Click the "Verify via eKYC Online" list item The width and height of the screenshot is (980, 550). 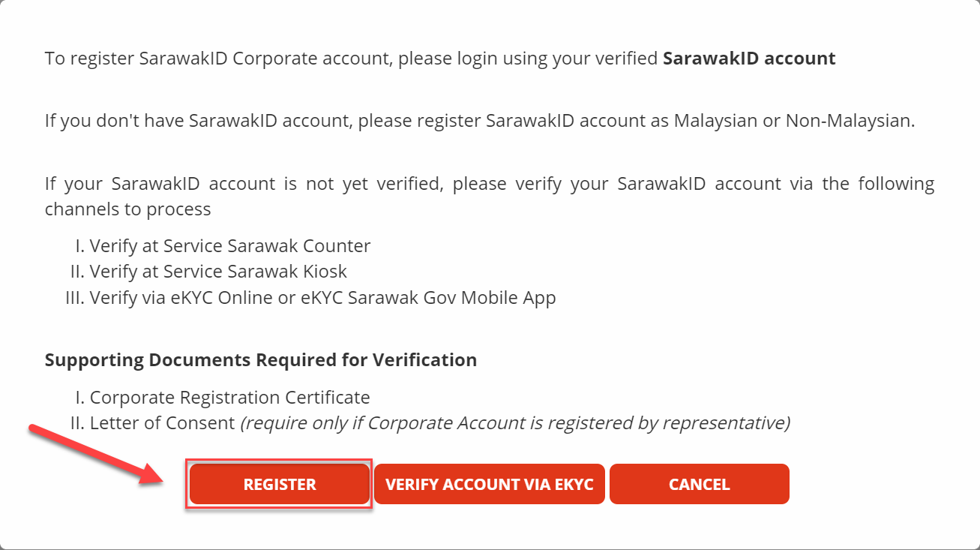[311, 297]
